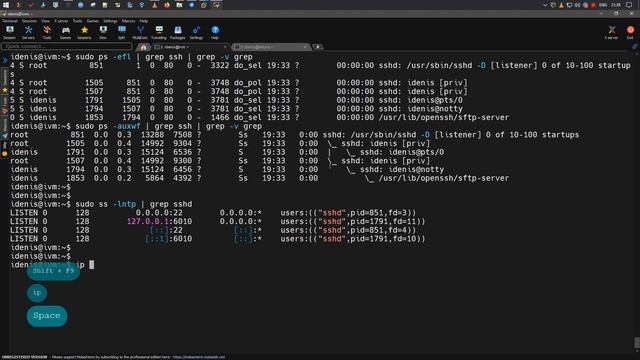Click 'sshd: idenis@notty' in first ps output

pyautogui.click(x=421, y=109)
